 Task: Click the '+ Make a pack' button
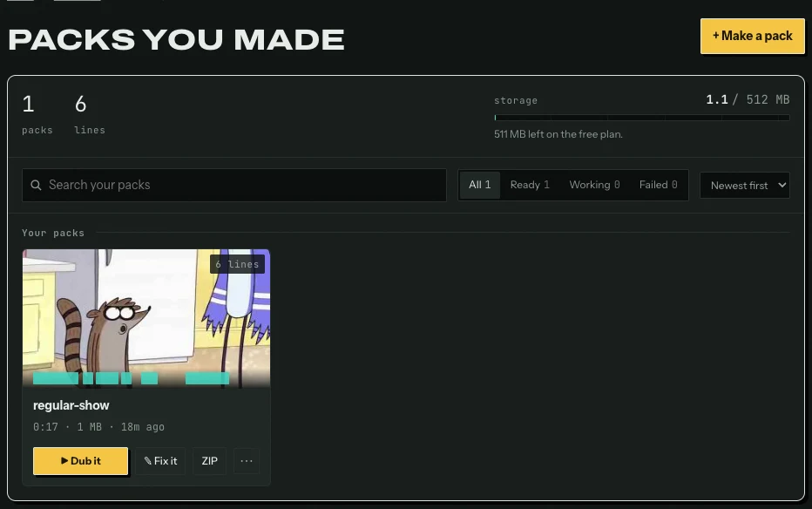click(x=752, y=37)
